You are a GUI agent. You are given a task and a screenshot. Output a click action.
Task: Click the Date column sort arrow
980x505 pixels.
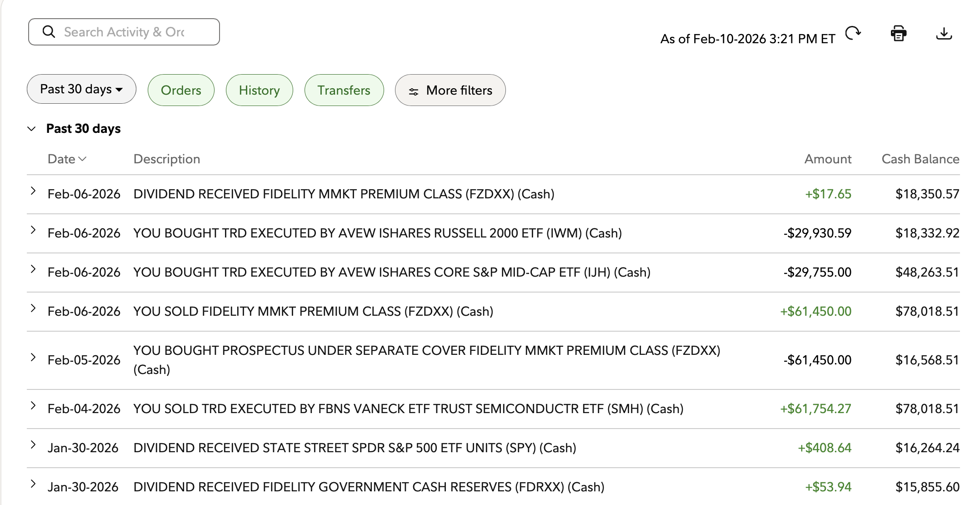pos(82,160)
